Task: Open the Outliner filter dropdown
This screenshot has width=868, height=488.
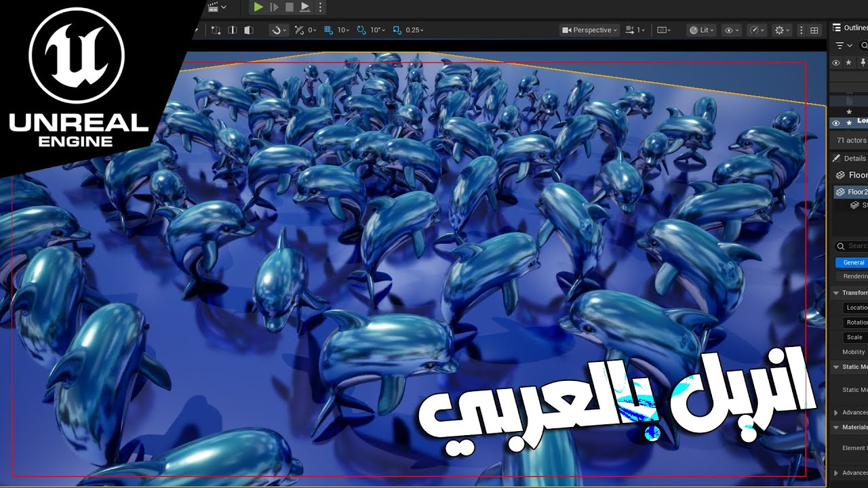Action: [x=843, y=45]
